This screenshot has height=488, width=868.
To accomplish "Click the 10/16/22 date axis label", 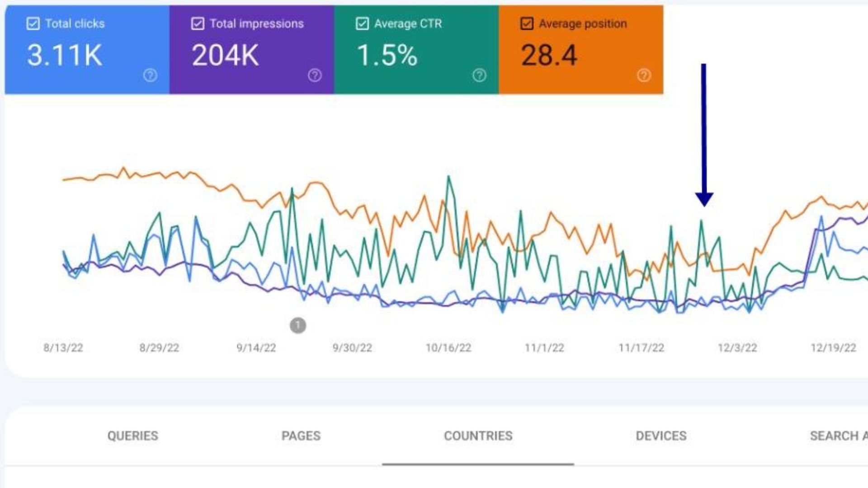I will click(448, 347).
